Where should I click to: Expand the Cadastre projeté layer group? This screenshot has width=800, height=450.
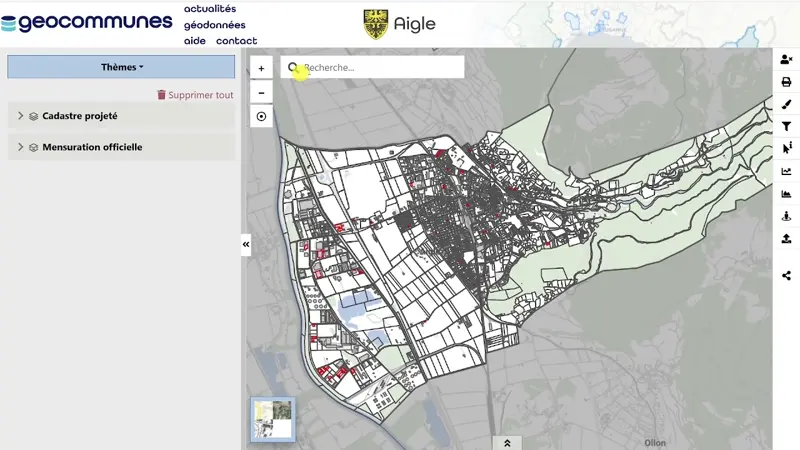[20, 116]
